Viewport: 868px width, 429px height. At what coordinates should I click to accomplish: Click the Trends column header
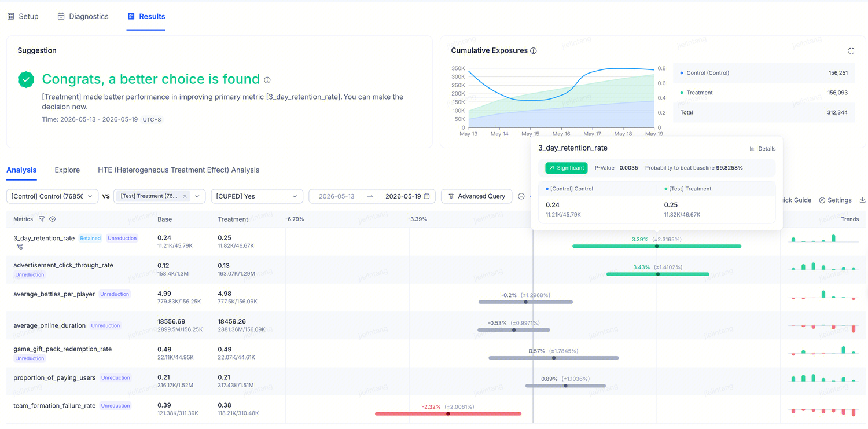click(850, 219)
